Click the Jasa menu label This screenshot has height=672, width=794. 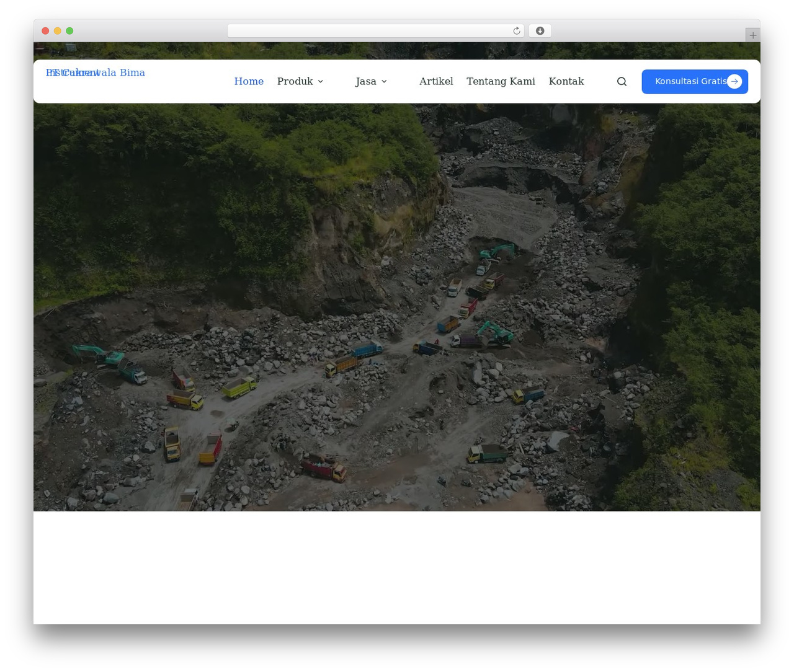coord(366,81)
